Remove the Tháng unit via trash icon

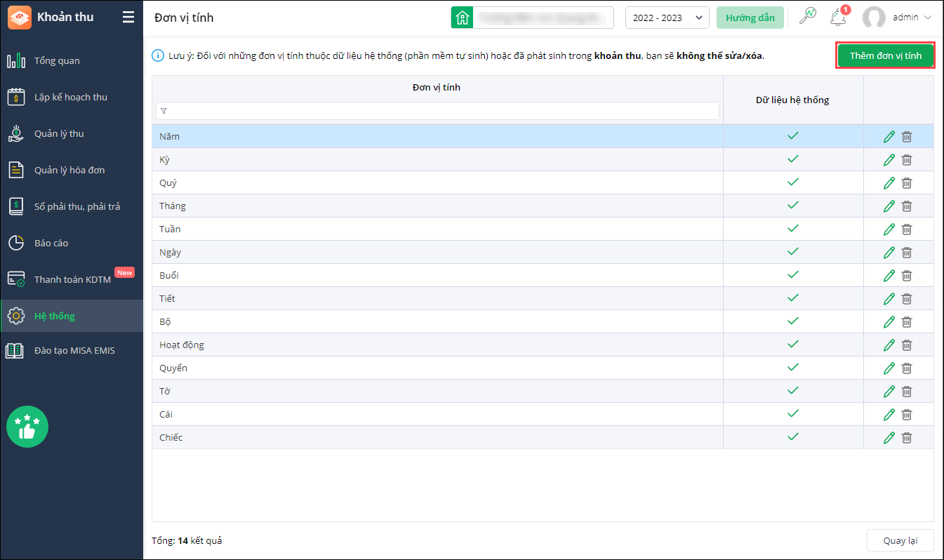coord(907,206)
